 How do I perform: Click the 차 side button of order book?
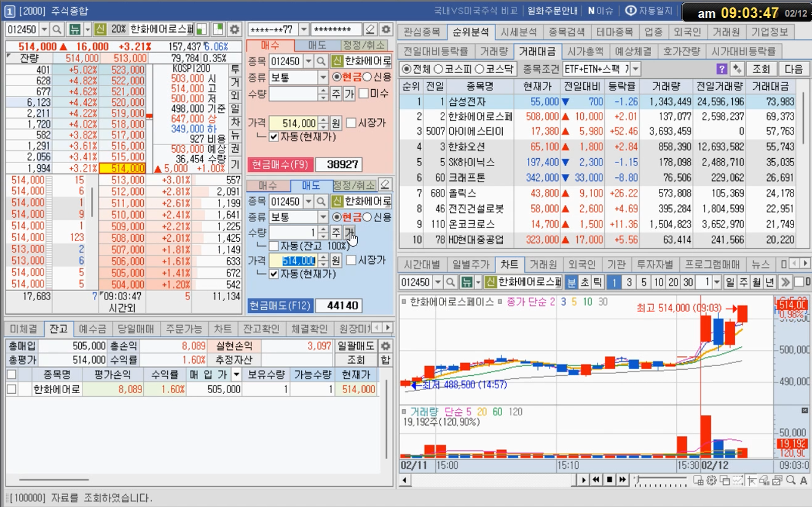235,122
